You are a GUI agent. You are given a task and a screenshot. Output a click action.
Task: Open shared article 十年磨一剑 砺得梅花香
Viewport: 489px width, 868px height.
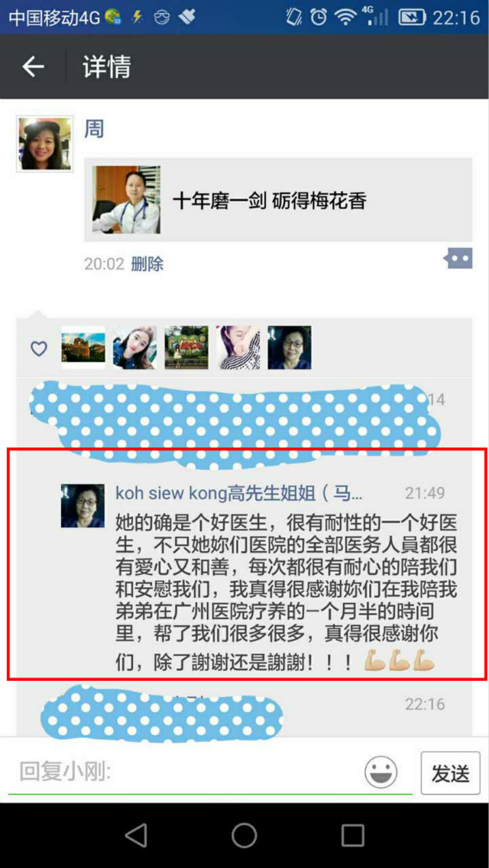coord(278,200)
